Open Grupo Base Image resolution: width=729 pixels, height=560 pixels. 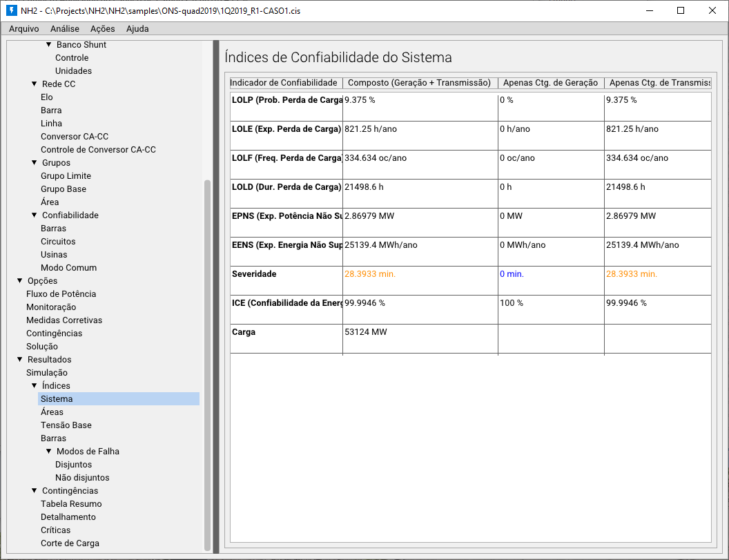64,189
